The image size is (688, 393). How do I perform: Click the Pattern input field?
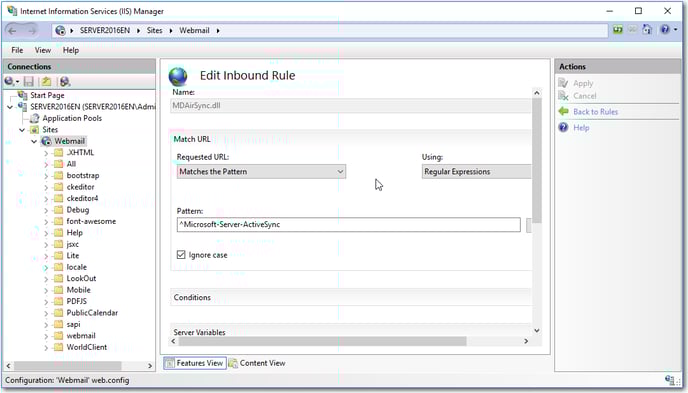[348, 225]
